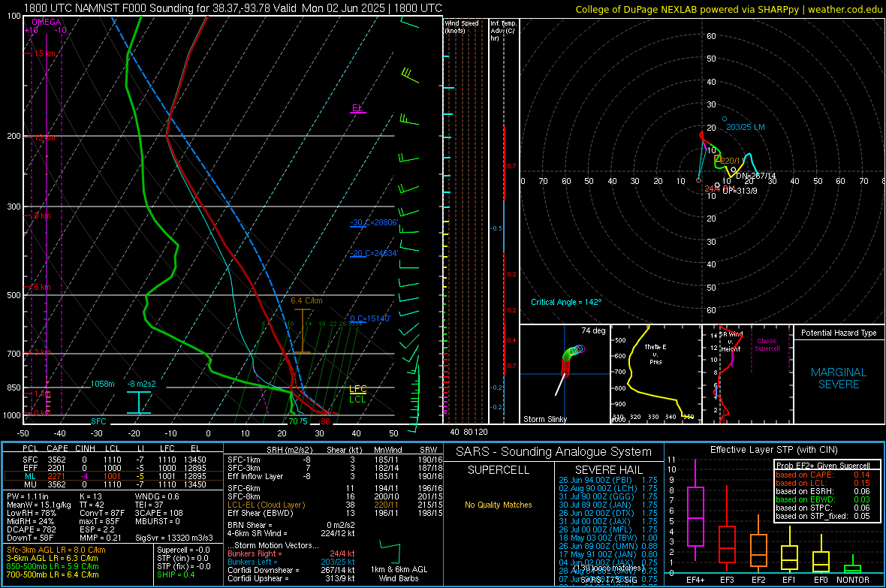Click the NONTOR axis label
This screenshot has width=886, height=588.
(853, 580)
